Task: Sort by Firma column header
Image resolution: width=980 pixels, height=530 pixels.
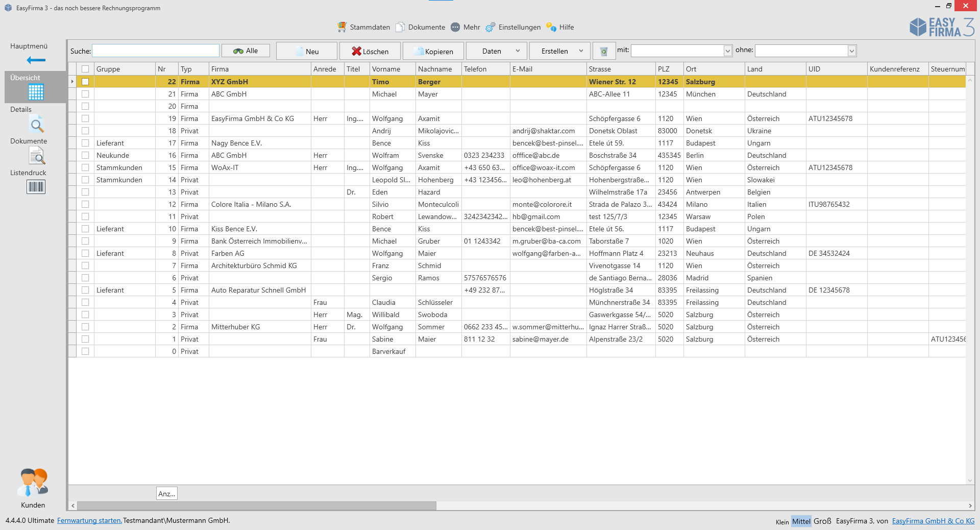Action: point(260,69)
